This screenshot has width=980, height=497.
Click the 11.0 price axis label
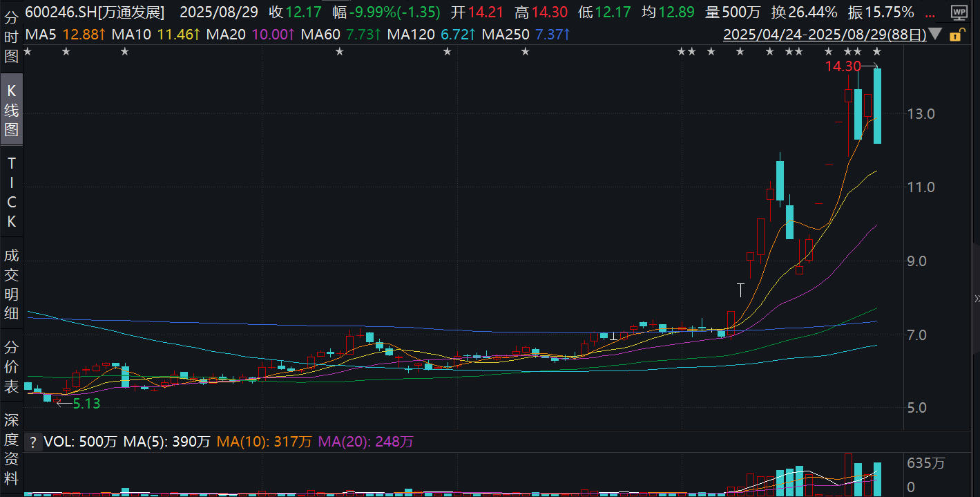click(x=921, y=187)
